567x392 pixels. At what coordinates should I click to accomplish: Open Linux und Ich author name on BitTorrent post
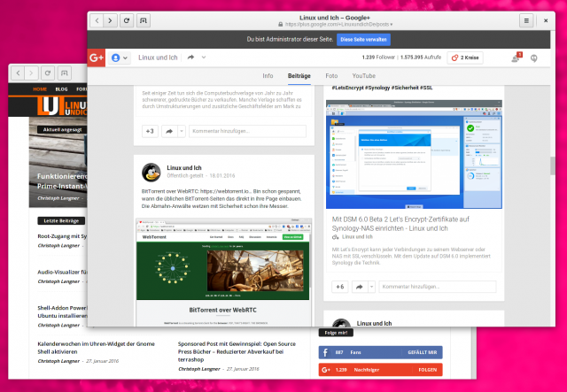coord(184,167)
